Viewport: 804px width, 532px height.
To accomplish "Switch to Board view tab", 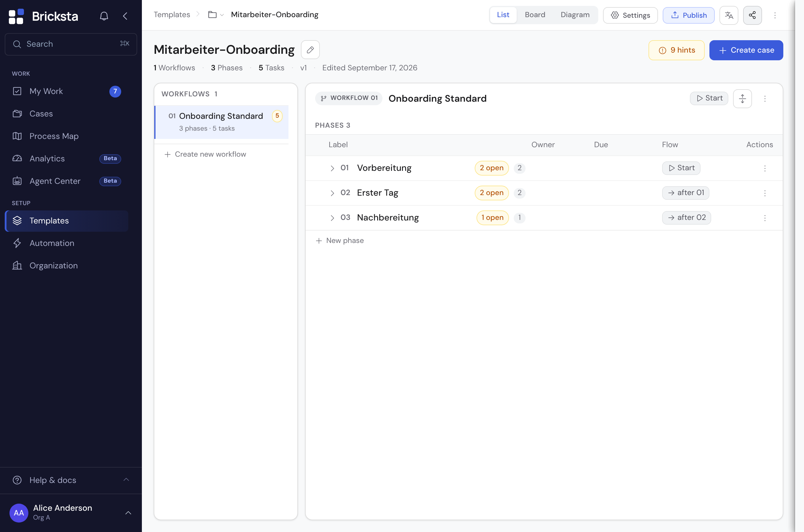I will (x=535, y=15).
